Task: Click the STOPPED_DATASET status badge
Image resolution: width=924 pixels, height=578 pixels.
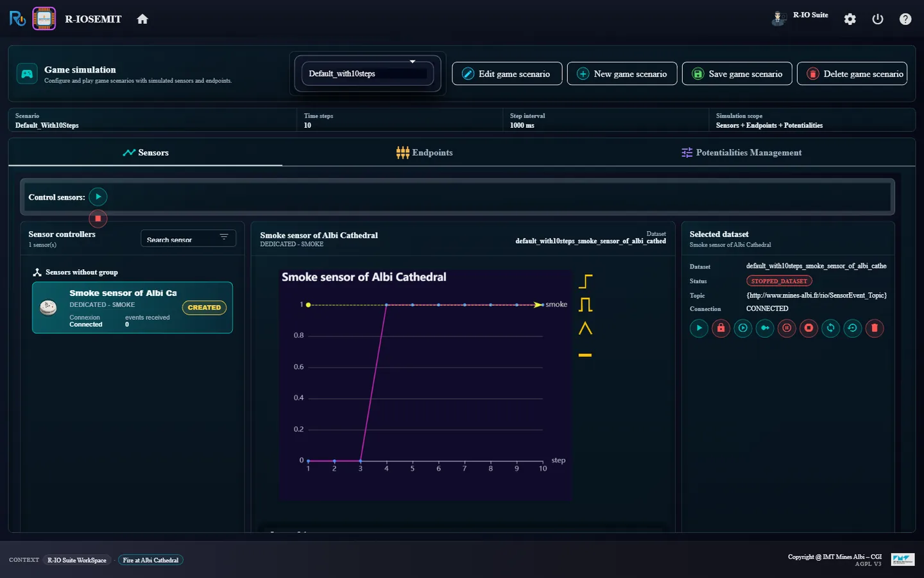Action: click(x=779, y=281)
